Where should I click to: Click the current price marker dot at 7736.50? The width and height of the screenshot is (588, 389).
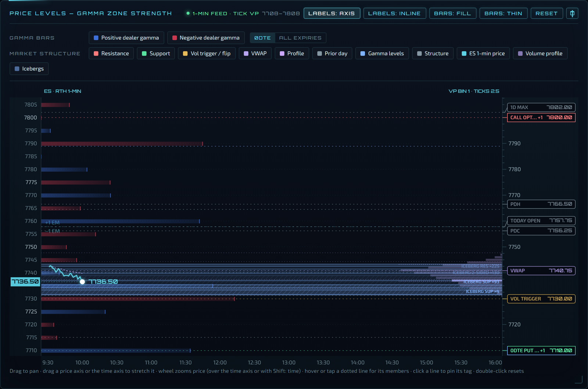pos(82,282)
